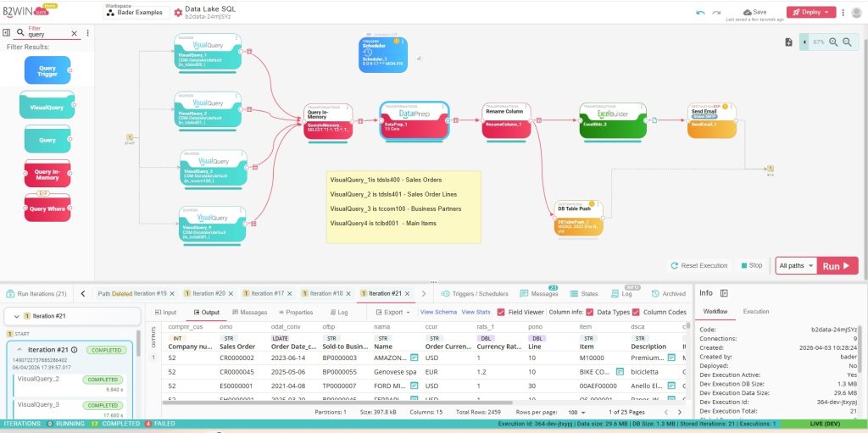Uncheck the Field Viewer checkbox

(x=501, y=312)
